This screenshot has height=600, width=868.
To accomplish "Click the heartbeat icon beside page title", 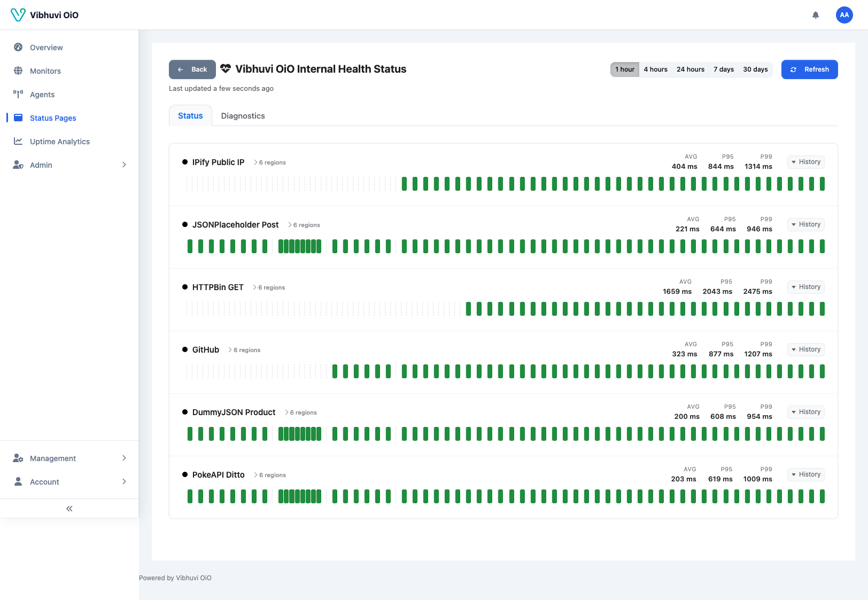I will click(x=226, y=69).
